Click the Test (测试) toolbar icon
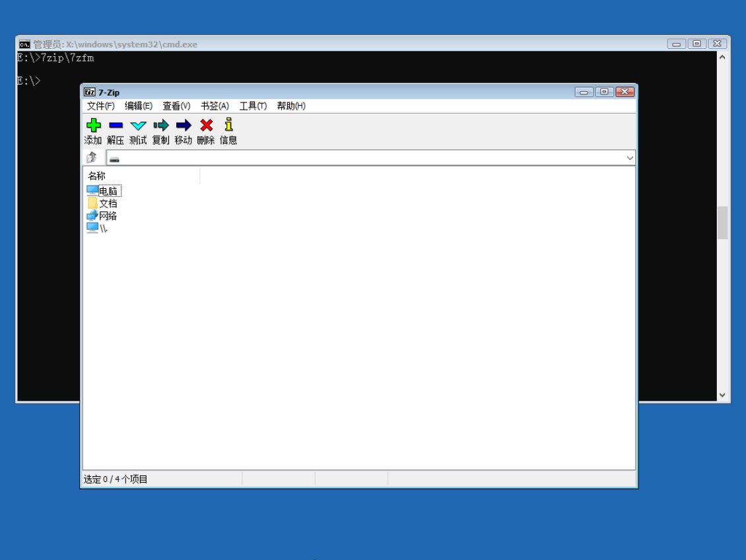 pyautogui.click(x=138, y=125)
